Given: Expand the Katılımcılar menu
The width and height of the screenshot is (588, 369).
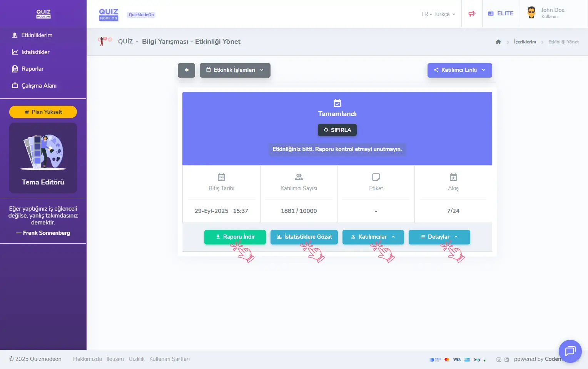Looking at the screenshot, I should [373, 237].
